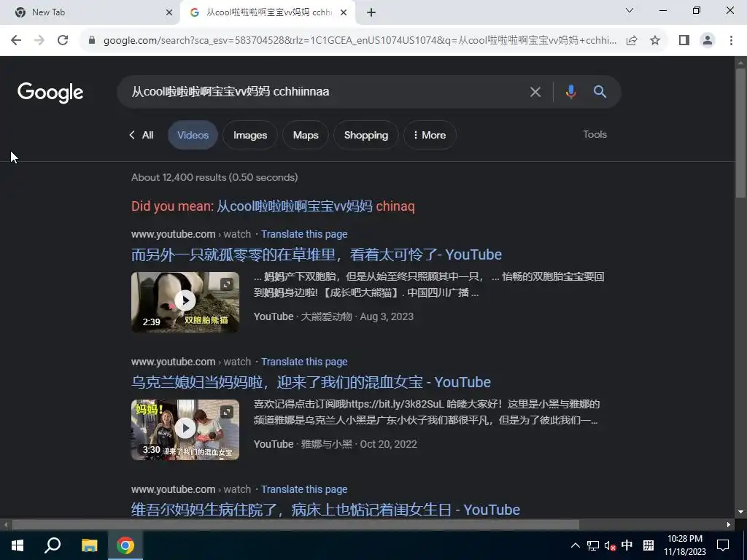Screen dimensions: 747x560
Task: Open the Windows notification center
Action: pyautogui.click(x=723, y=545)
